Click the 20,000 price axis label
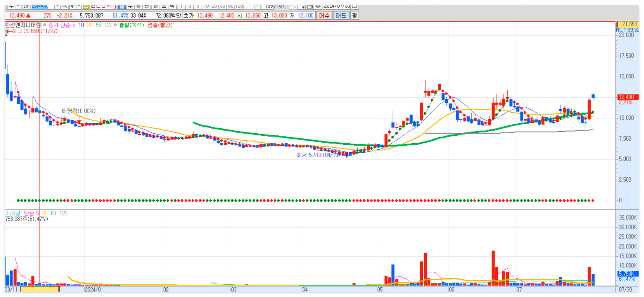Viewport: 644px width, 297px height. pyautogui.click(x=626, y=35)
